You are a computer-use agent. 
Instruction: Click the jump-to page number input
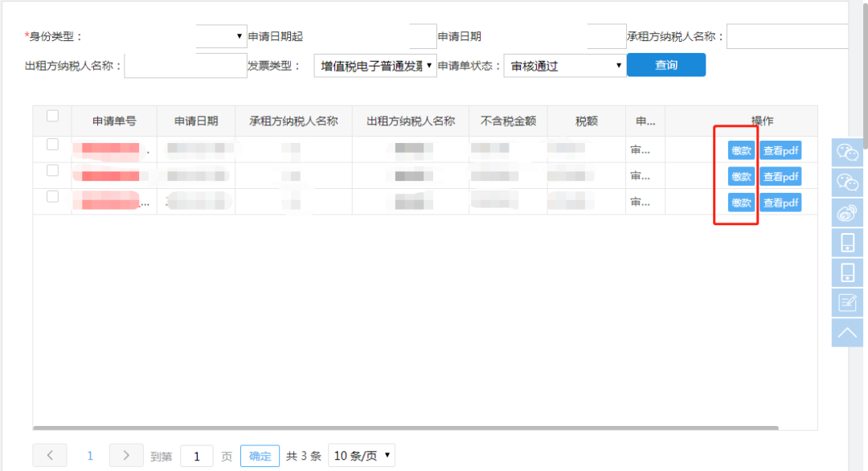pyautogui.click(x=197, y=456)
